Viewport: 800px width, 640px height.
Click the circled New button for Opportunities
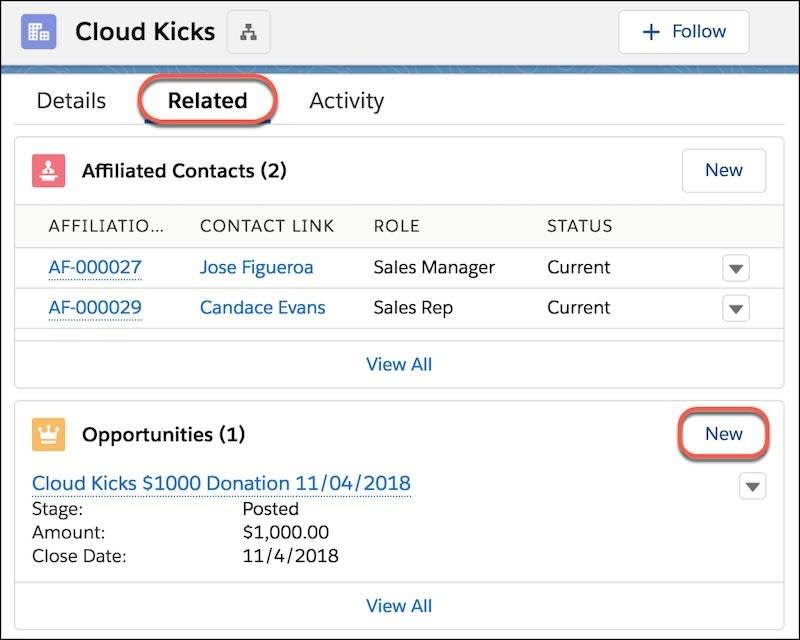[x=723, y=434]
